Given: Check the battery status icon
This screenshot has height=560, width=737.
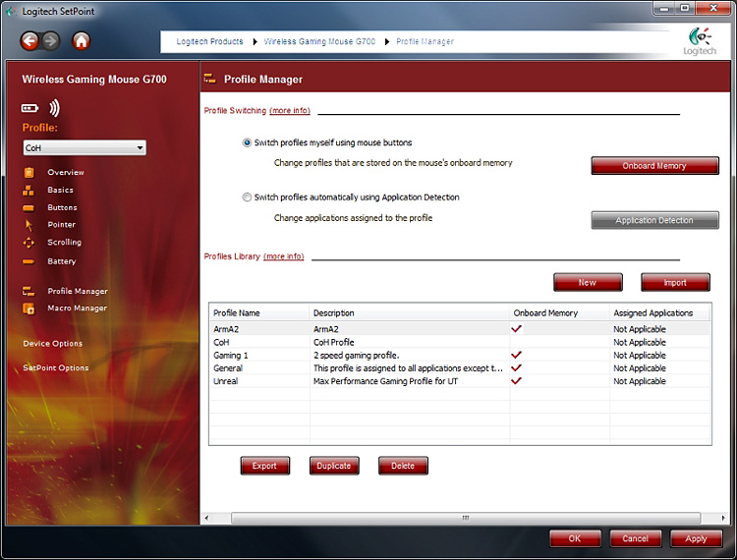Looking at the screenshot, I should tap(29, 108).
